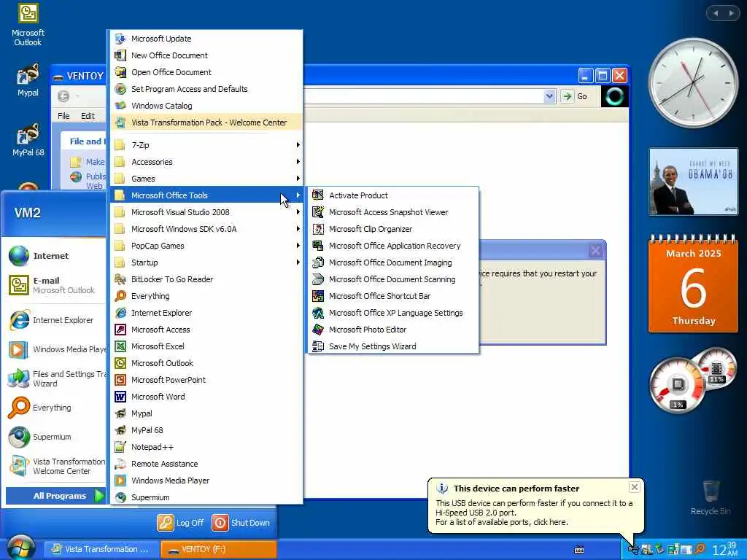Expand the Startup submenu
The height and width of the screenshot is (560, 747).
point(206,262)
